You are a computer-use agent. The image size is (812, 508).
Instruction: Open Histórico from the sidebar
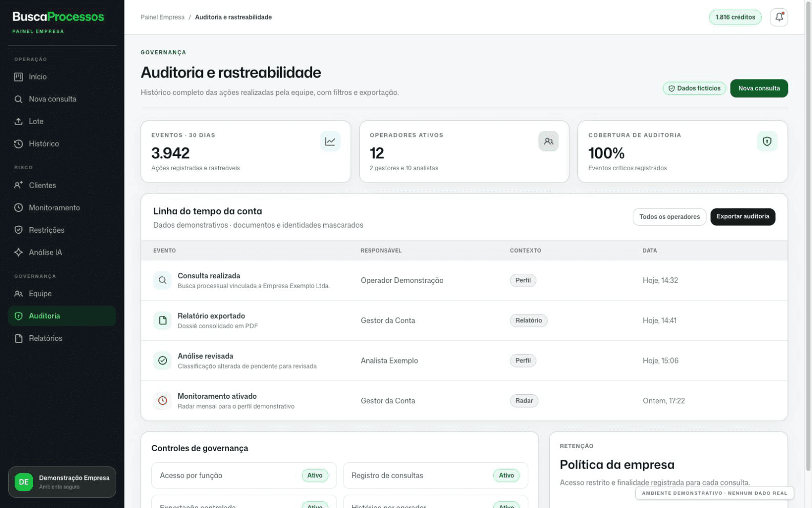pyautogui.click(x=62, y=144)
